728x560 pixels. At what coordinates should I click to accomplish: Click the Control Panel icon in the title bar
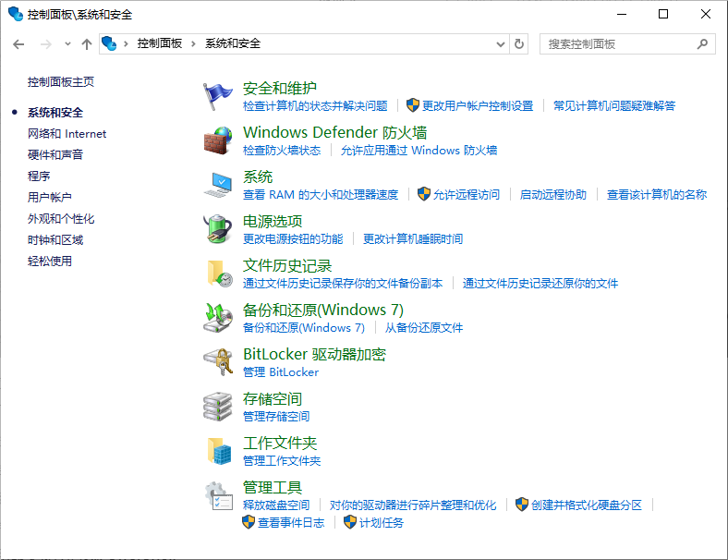point(16,14)
